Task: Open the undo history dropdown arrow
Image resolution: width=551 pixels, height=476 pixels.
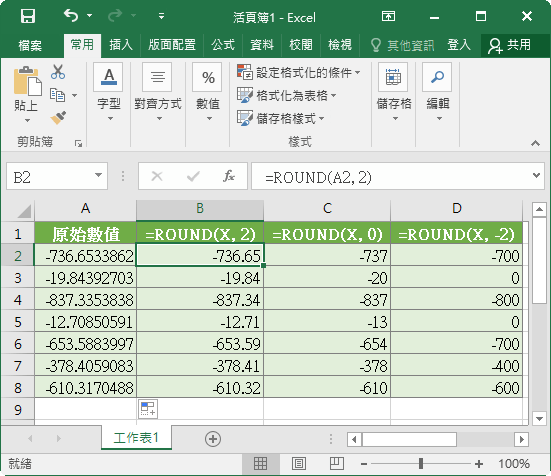Action: click(89, 16)
